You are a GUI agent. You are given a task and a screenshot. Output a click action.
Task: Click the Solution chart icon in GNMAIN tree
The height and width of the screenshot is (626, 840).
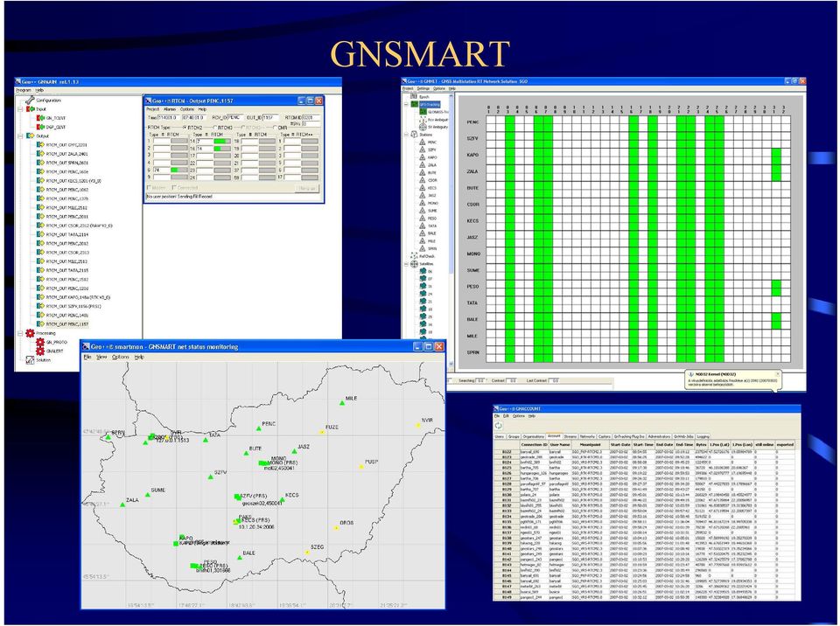[30, 360]
